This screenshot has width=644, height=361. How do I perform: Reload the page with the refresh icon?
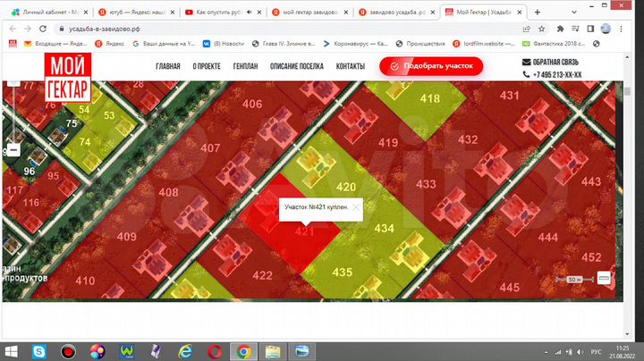43,29
